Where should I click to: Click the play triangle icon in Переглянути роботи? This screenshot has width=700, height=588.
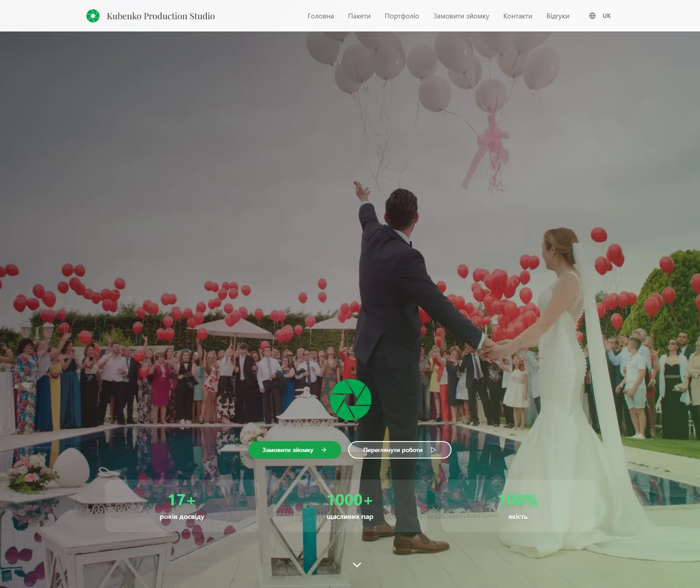point(433,450)
